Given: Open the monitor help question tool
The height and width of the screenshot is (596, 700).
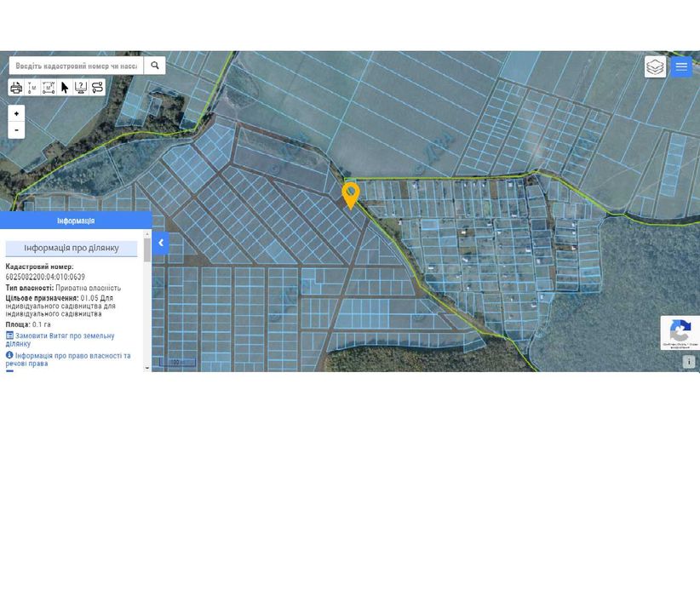Looking at the screenshot, I should click(81, 88).
